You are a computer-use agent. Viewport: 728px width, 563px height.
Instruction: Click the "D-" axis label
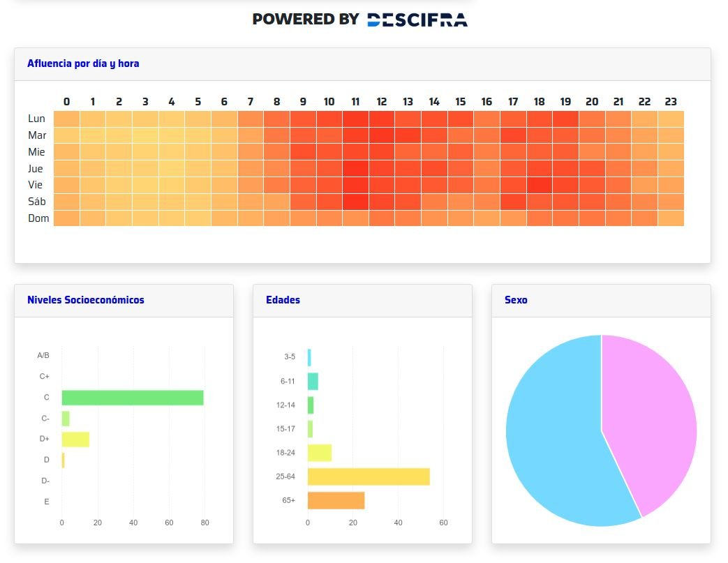pos(45,481)
